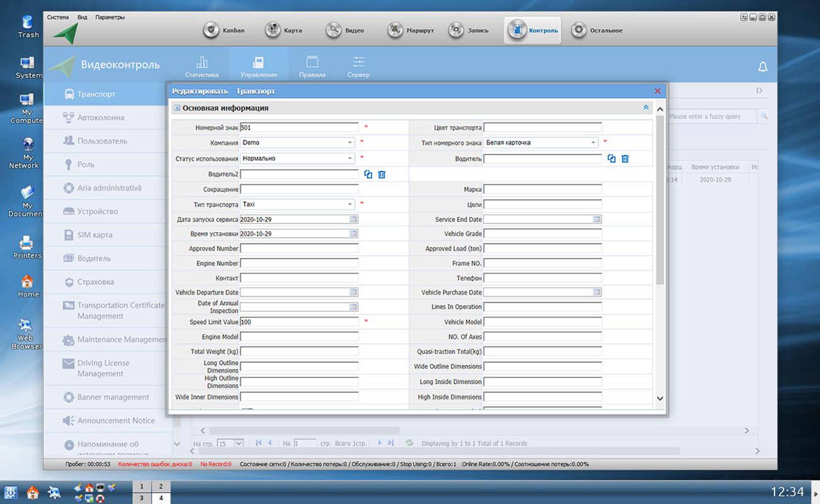Select SIM карта in the sidebar
The height and width of the screenshot is (504, 820).
point(95,235)
